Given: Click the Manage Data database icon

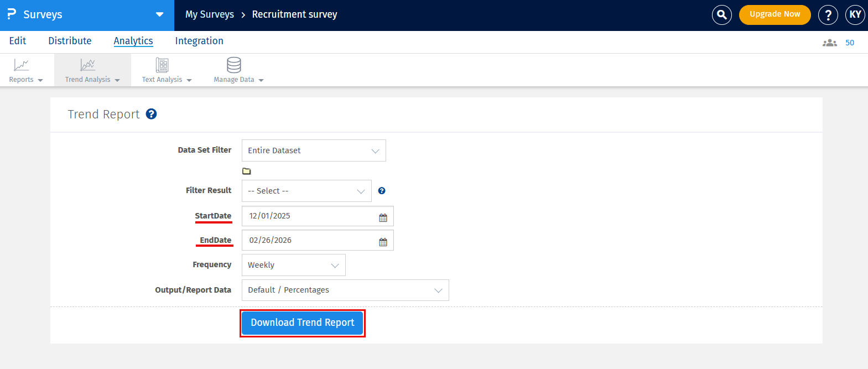Looking at the screenshot, I should click(x=234, y=65).
